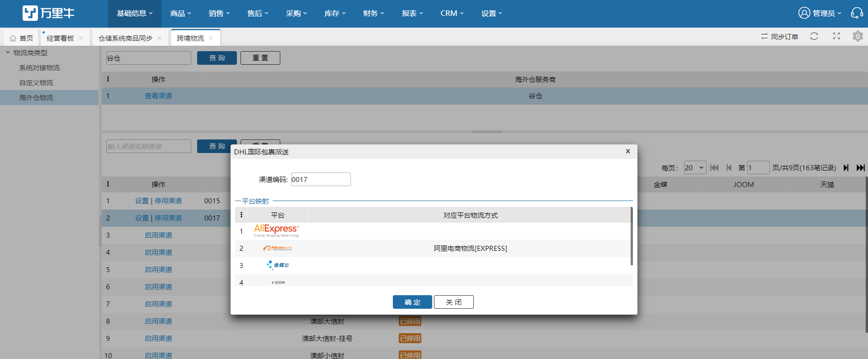Viewport: 868px width, 359px height.
Task: Click the top 查询 button
Action: [217, 58]
